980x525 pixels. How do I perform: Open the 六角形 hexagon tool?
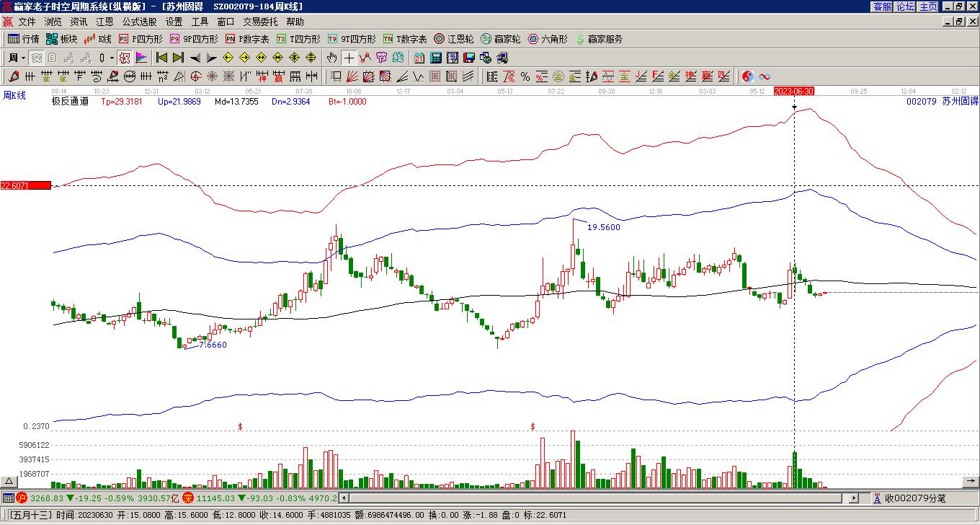[x=548, y=39]
